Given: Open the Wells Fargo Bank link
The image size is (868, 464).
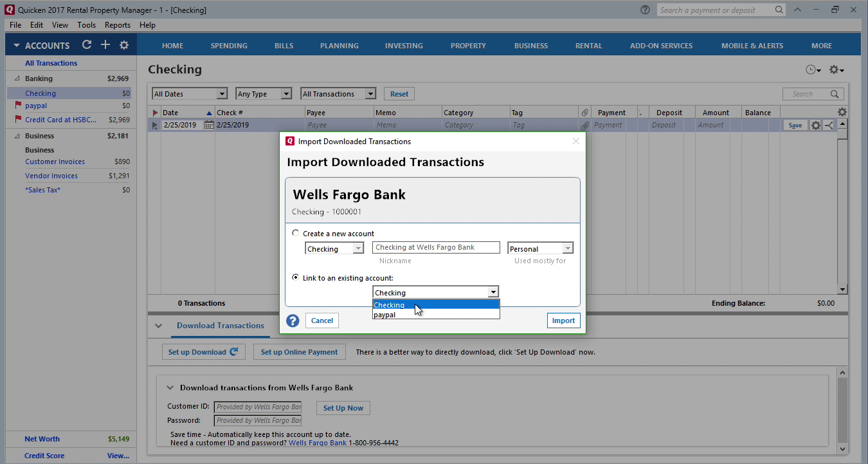Looking at the screenshot, I should [318, 443].
